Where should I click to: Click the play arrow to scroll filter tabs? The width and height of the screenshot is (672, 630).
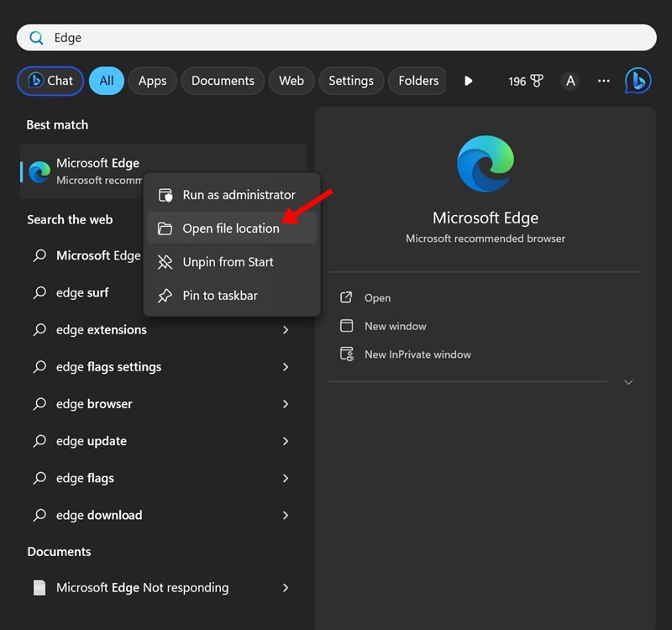[x=468, y=81]
